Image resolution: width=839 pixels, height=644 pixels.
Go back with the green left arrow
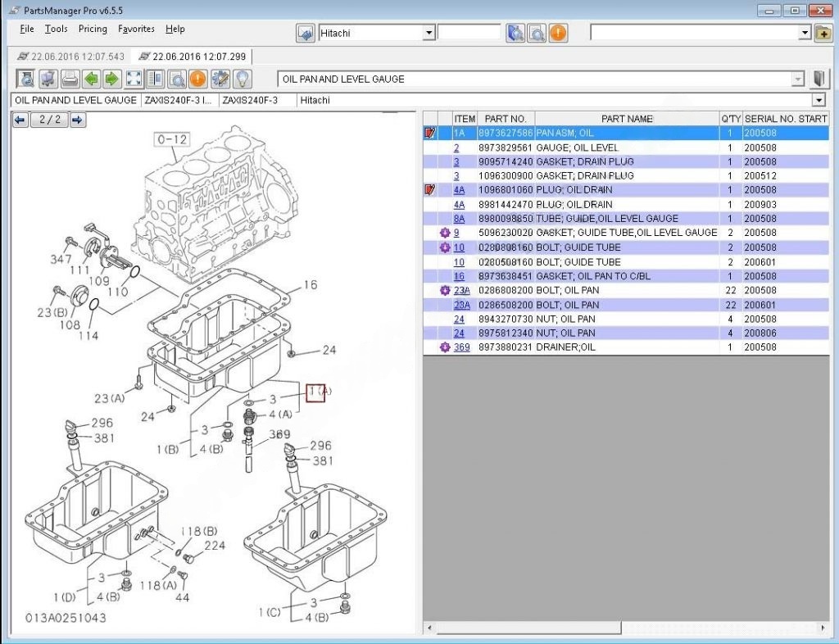tap(91, 79)
